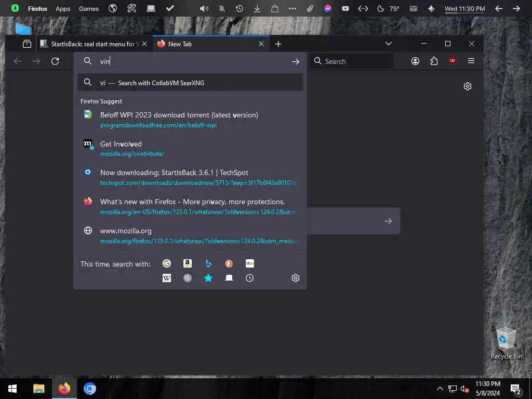Image resolution: width=532 pixels, height=399 pixels.
Task: Search this time with Google
Action: tap(167, 263)
